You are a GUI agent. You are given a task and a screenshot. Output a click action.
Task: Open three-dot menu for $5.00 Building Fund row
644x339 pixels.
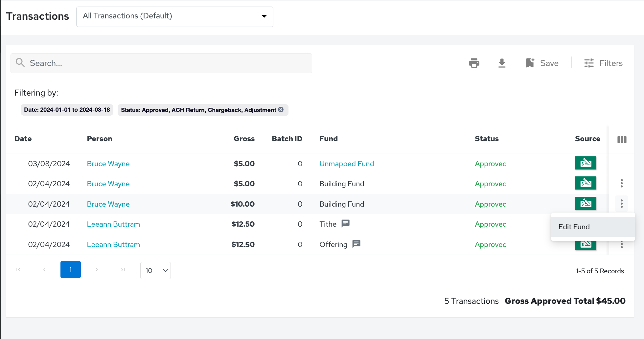(621, 183)
